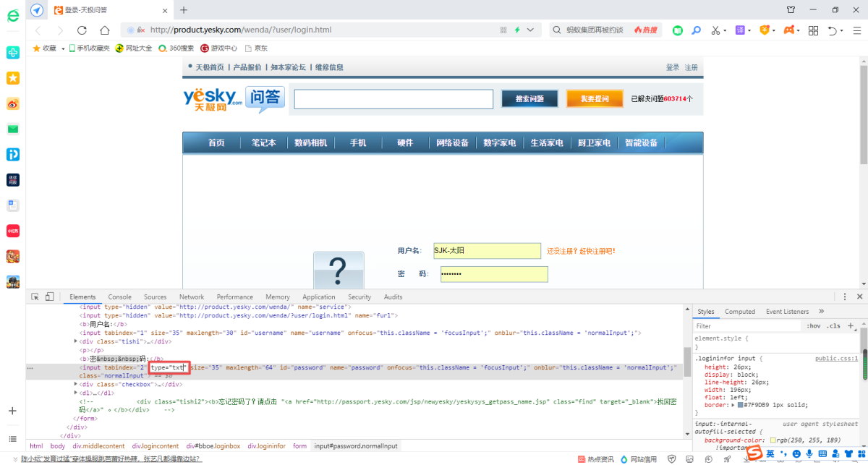Screen dimensions: 868x465
Task: Go to the browser home page icon
Action: pyautogui.click(x=105, y=30)
